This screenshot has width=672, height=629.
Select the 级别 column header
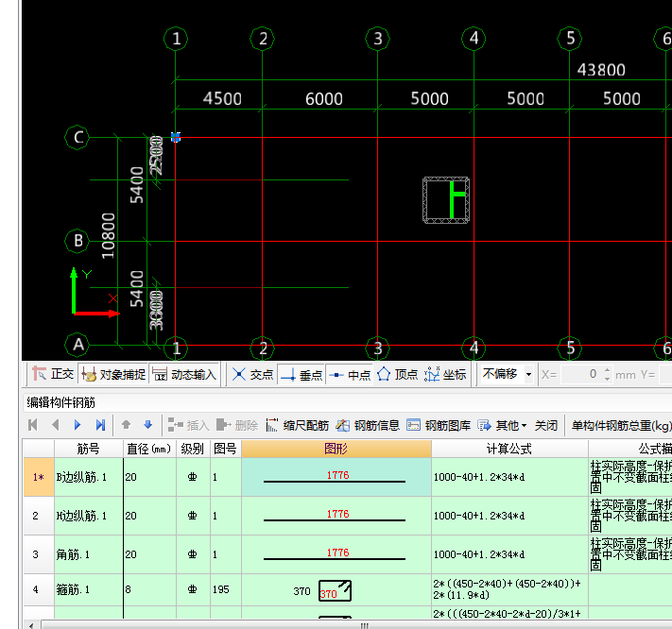point(193,449)
